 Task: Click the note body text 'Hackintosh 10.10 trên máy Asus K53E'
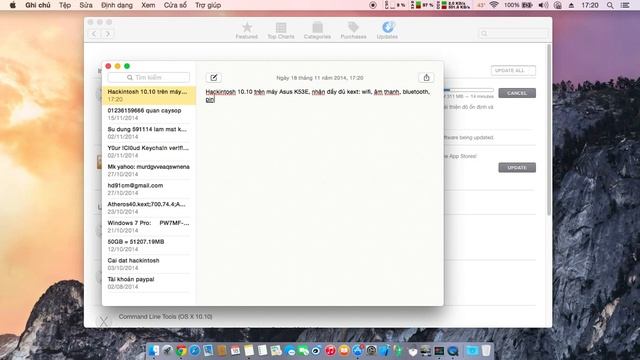257,92
